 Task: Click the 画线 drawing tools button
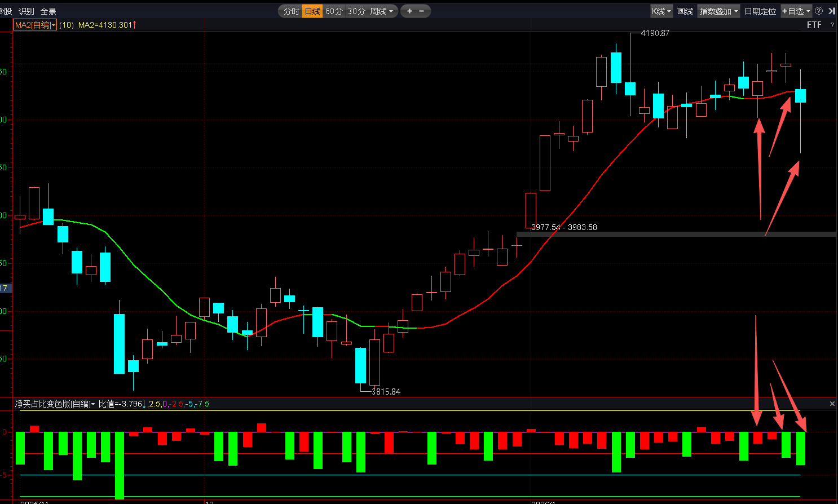point(685,11)
